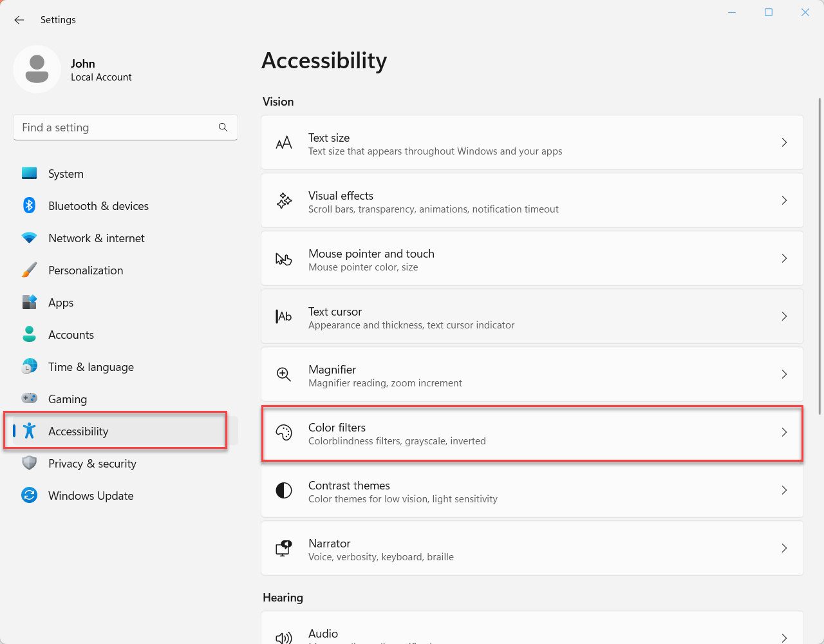Click the Accounts person icon

29,334
